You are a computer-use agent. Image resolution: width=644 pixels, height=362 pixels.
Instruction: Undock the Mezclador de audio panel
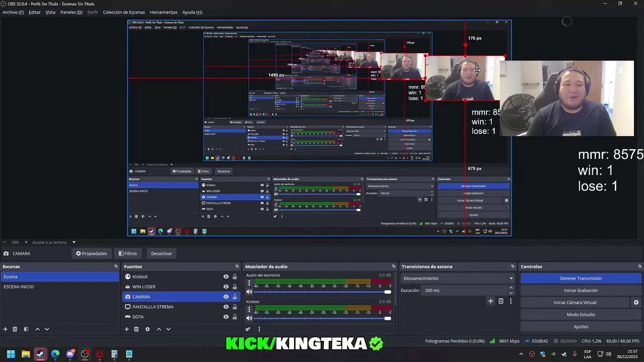tap(393, 266)
